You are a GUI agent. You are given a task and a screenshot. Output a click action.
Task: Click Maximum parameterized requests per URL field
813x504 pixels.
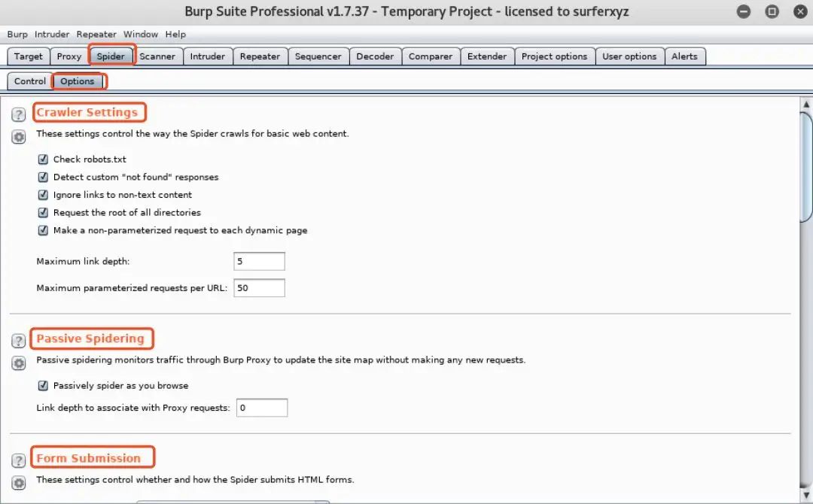pos(259,288)
